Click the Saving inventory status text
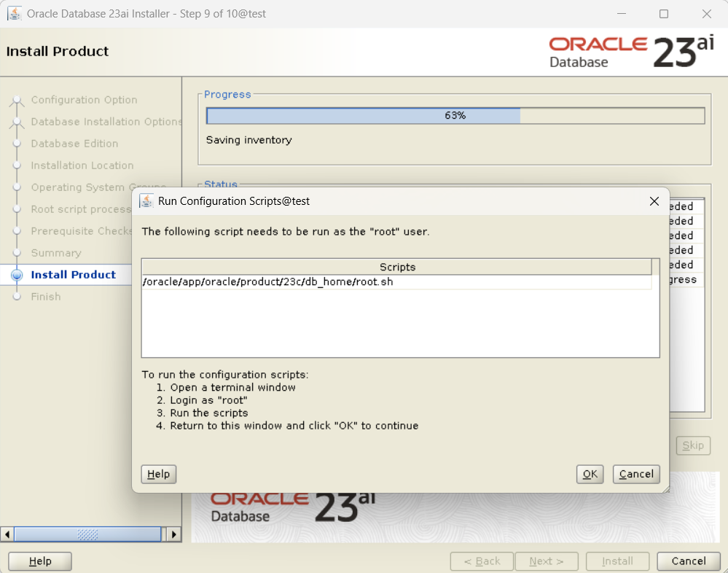 [x=248, y=140]
